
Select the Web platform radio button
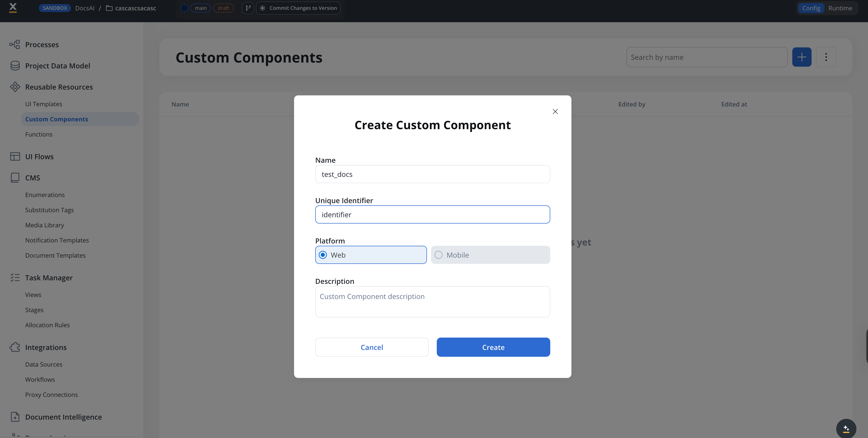323,255
